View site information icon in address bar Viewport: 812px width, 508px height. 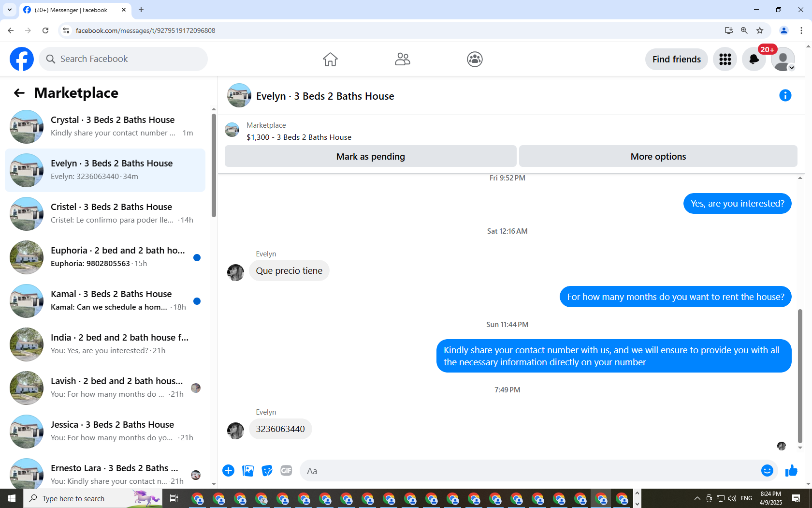66,30
